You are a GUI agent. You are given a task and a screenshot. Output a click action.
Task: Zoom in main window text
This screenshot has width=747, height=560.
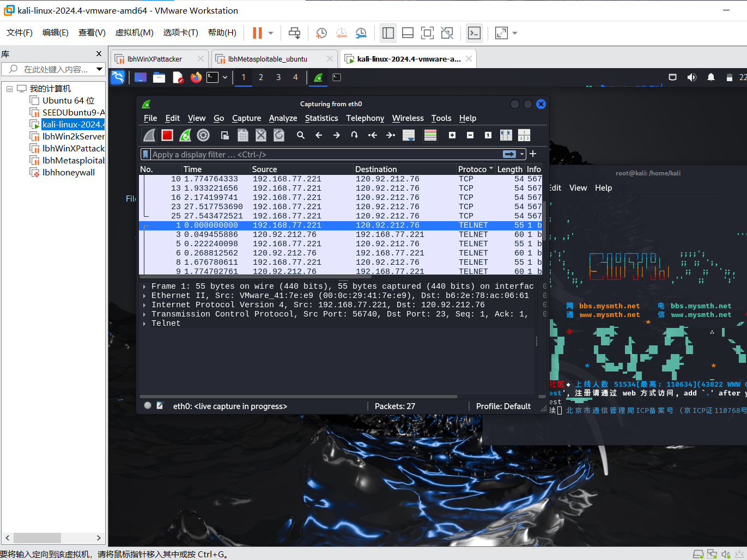(x=452, y=135)
